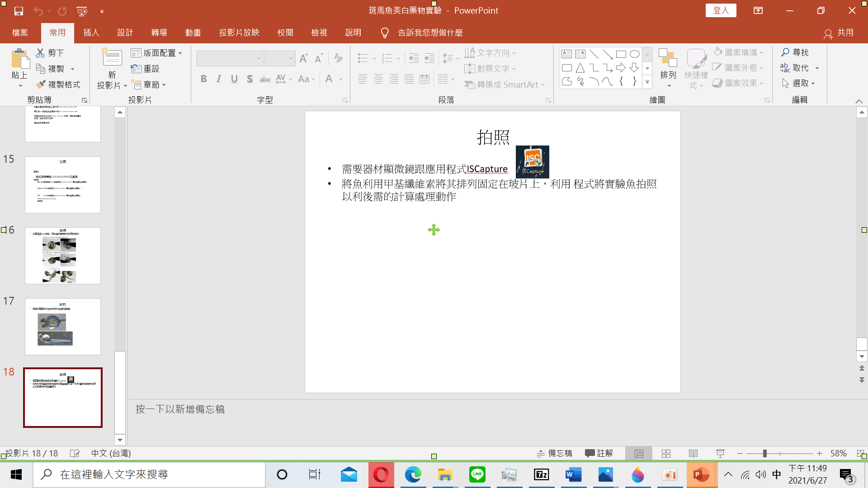Image resolution: width=868 pixels, height=488 pixels.
Task: Center align text in paragraph group
Action: (x=378, y=79)
